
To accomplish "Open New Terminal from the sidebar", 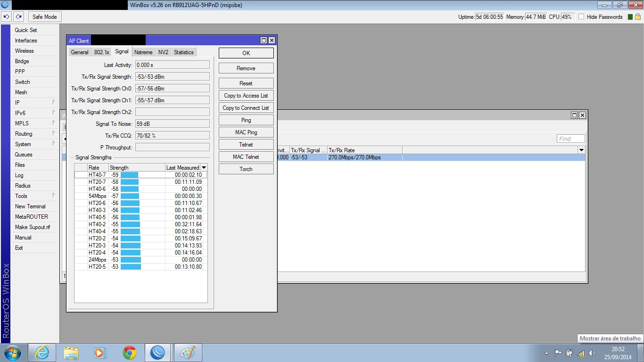I will [30, 206].
